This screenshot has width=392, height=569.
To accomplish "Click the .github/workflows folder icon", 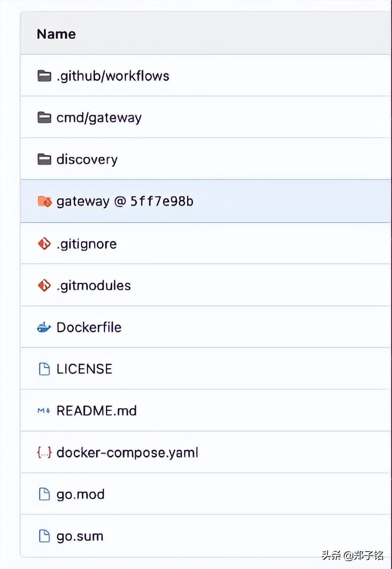I will click(x=44, y=76).
